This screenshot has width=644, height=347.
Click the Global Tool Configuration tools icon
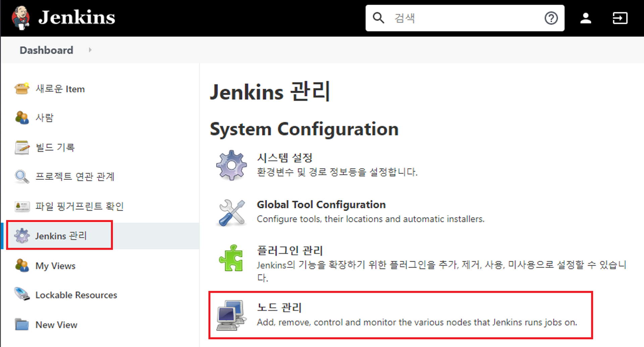click(x=231, y=212)
